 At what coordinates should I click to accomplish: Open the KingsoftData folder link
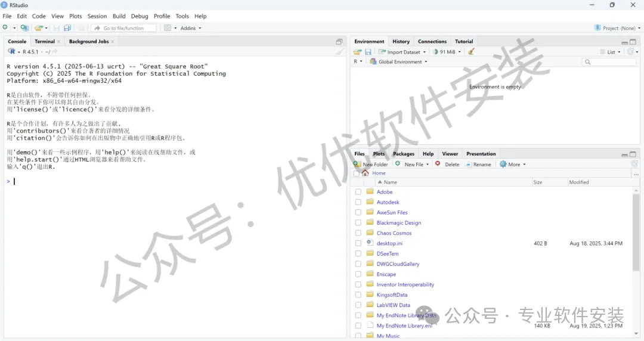click(392, 294)
